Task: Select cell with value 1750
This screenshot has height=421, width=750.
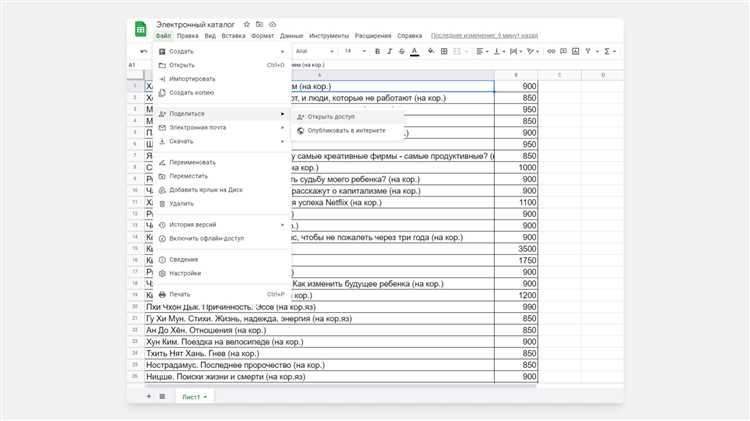Action: [x=516, y=261]
